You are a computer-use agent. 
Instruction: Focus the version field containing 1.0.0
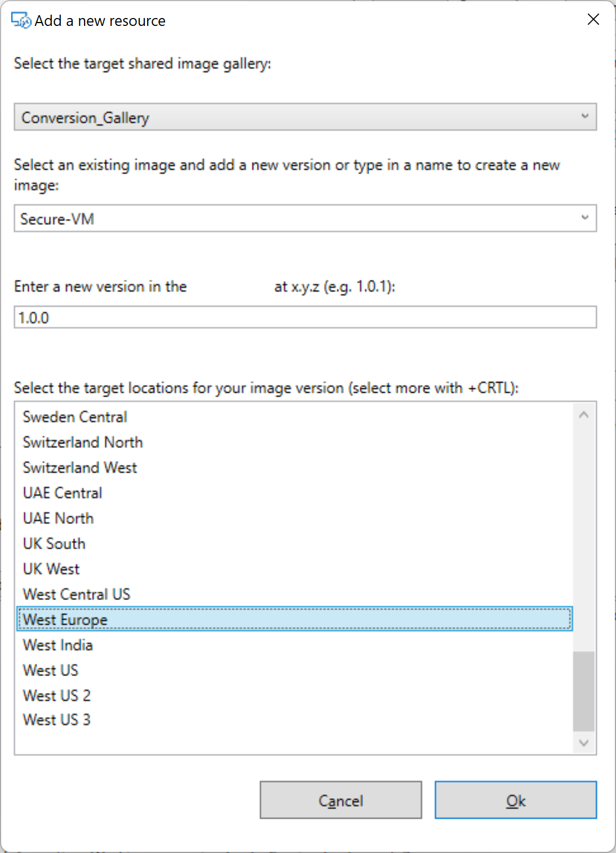click(305, 317)
